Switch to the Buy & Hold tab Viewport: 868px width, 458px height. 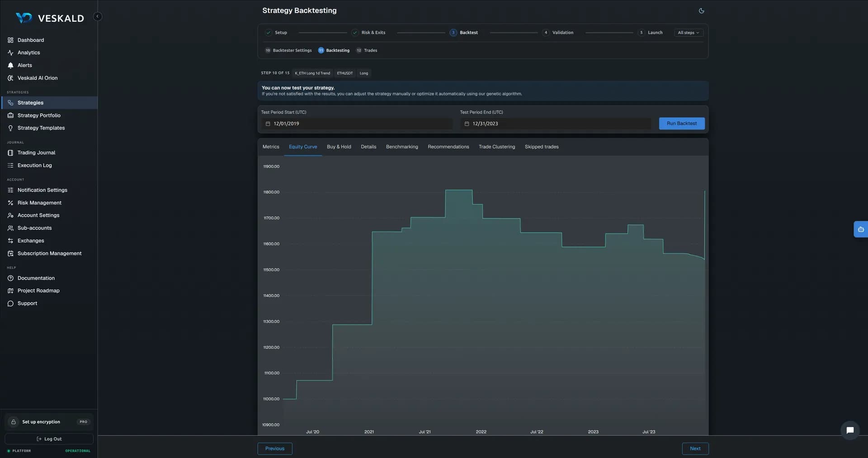coord(339,147)
